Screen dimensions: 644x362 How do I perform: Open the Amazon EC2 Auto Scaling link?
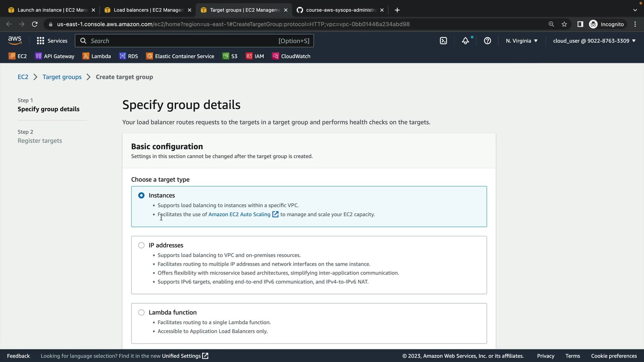click(x=239, y=215)
